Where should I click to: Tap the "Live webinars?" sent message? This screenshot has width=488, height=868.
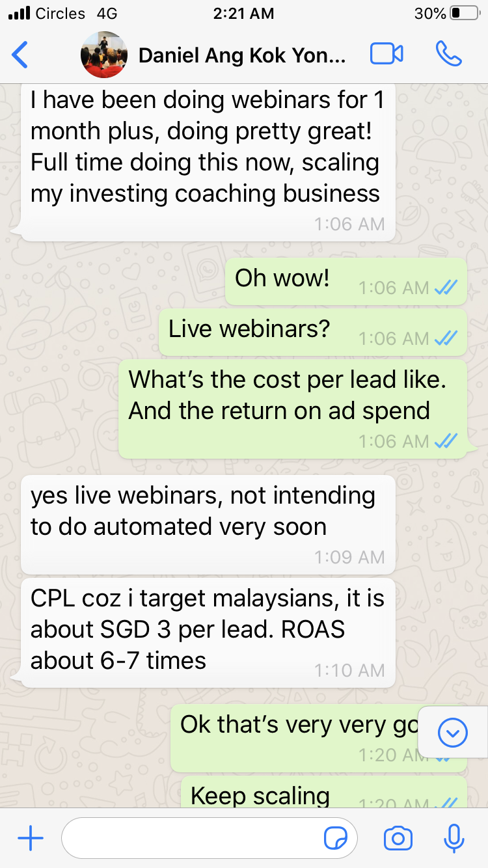coord(313,332)
